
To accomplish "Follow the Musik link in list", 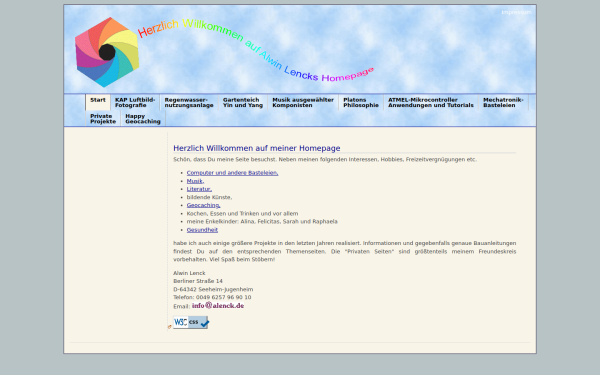I will point(195,181).
